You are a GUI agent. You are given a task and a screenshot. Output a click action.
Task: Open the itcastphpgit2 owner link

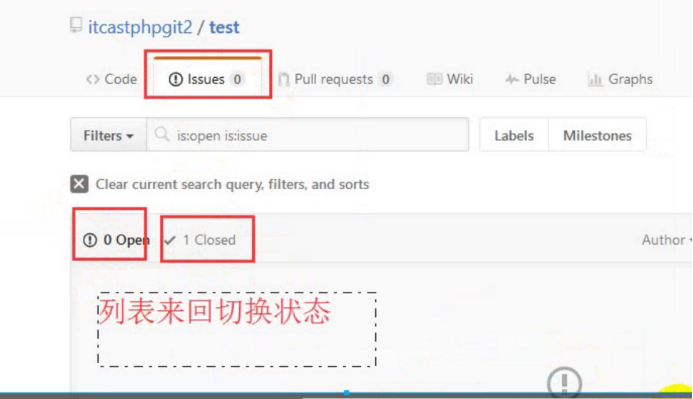point(140,27)
